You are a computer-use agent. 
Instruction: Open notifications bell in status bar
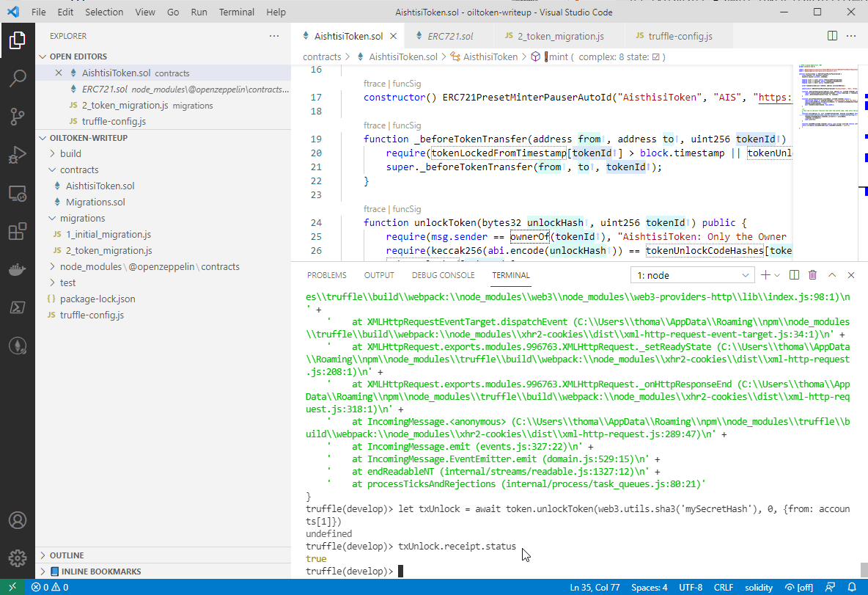pos(852,587)
